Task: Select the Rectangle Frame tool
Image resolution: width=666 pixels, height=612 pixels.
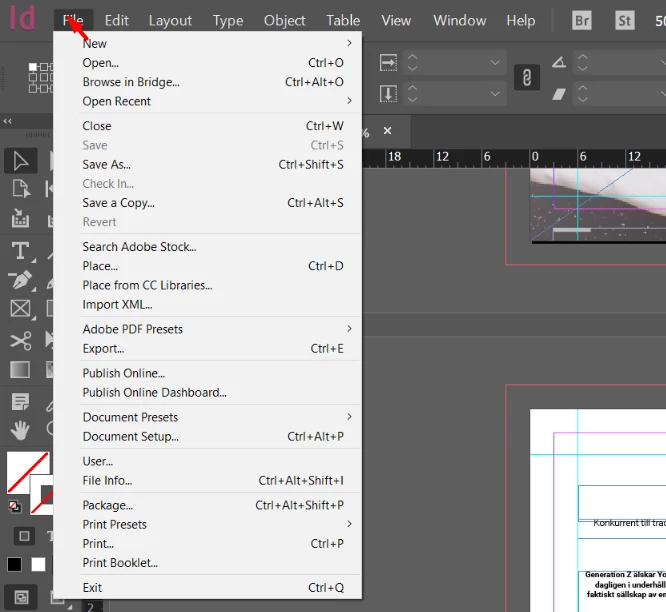Action: (x=20, y=309)
